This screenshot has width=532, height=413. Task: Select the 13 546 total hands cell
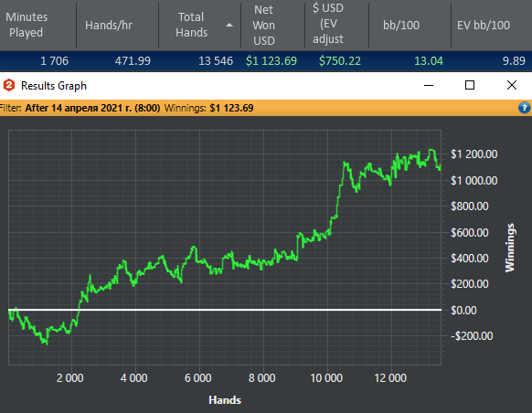[216, 61]
